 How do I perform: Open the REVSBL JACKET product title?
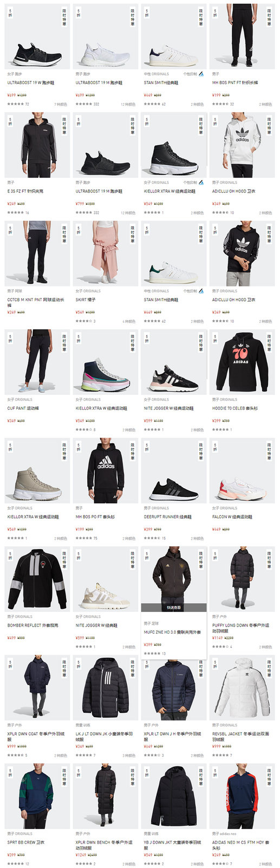[x=240, y=737]
